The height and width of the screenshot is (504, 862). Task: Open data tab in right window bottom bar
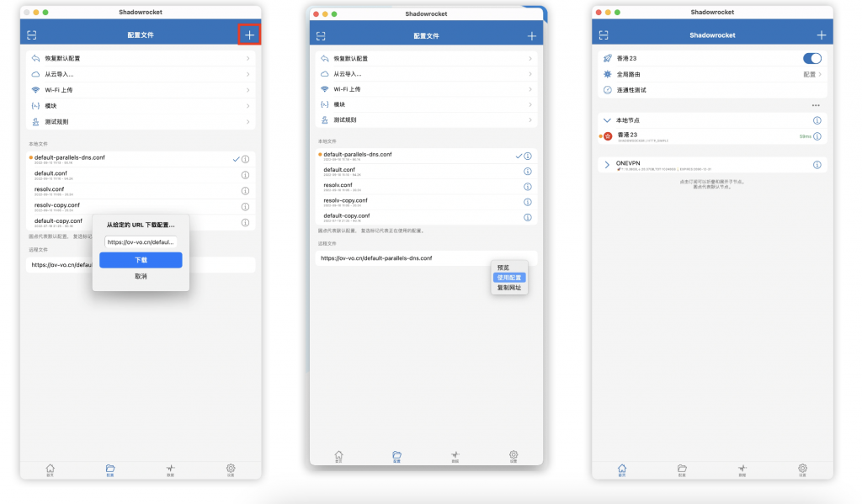[x=742, y=470]
